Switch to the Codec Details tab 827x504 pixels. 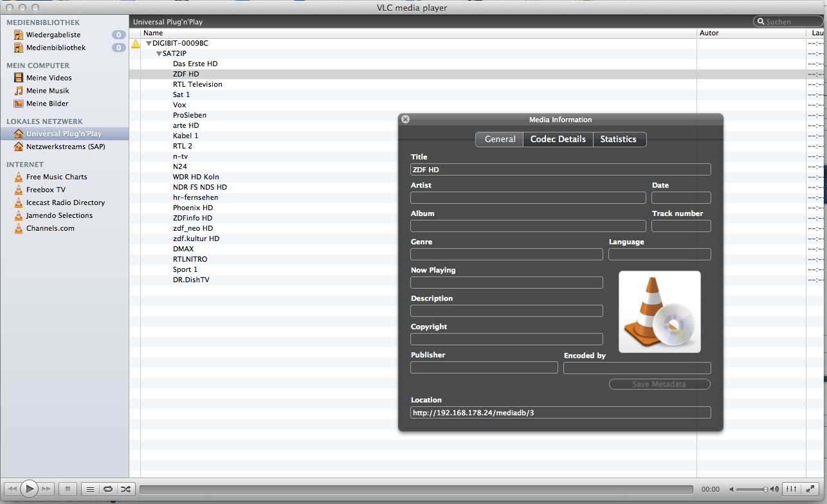[x=558, y=139]
